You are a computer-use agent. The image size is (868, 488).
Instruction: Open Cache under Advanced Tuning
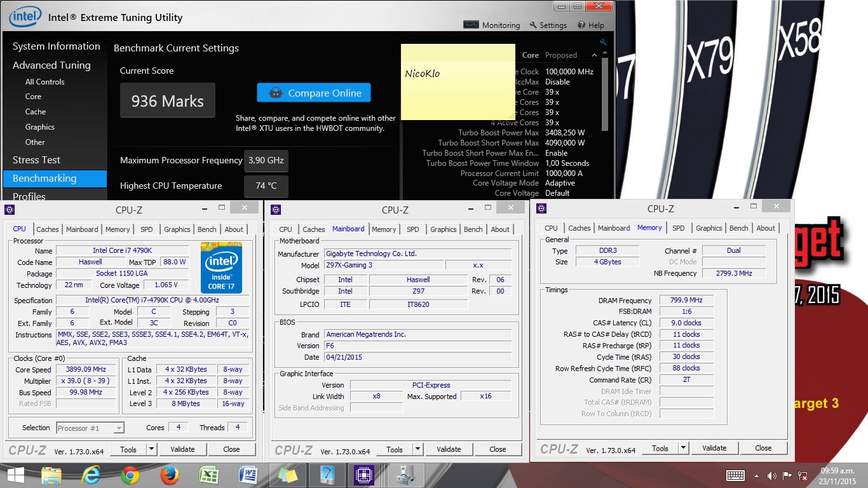tap(36, 112)
